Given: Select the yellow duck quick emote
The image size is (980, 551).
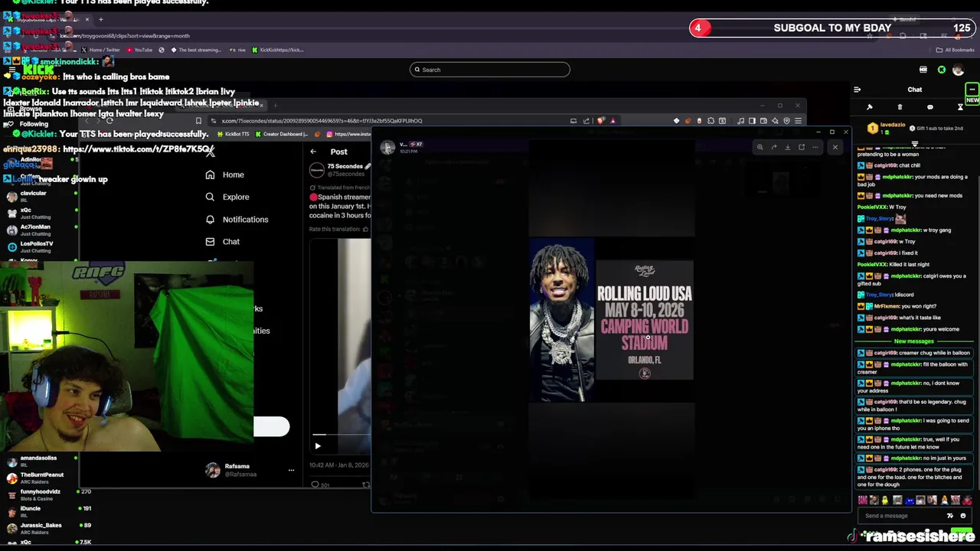Looking at the screenshot, I should click(x=885, y=500).
